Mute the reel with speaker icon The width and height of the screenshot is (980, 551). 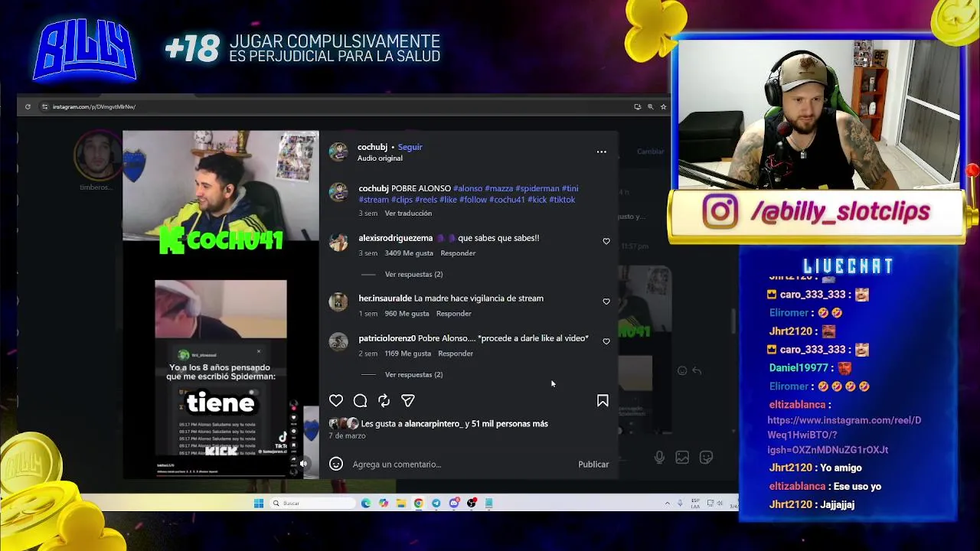[x=304, y=463]
